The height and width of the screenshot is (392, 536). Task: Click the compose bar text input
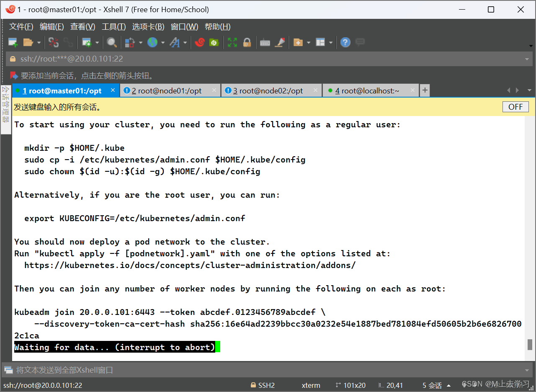(268, 370)
